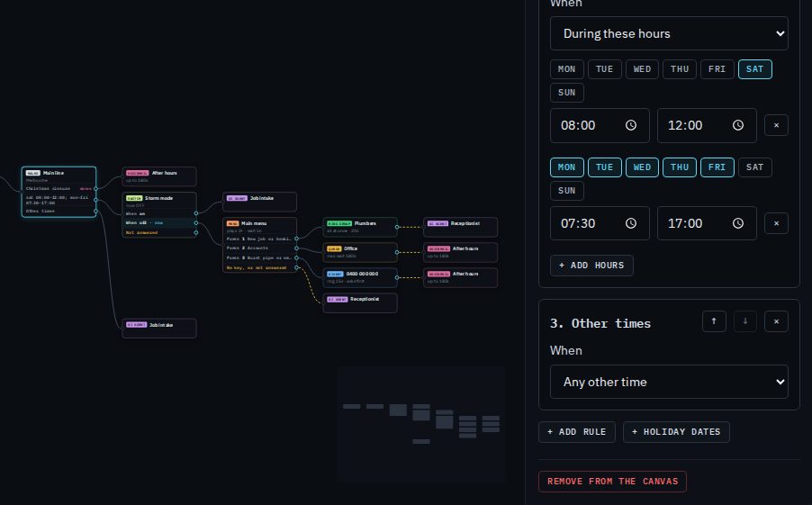Open the clock picker in the 07:30 field
812x505 pixels.
630,223
